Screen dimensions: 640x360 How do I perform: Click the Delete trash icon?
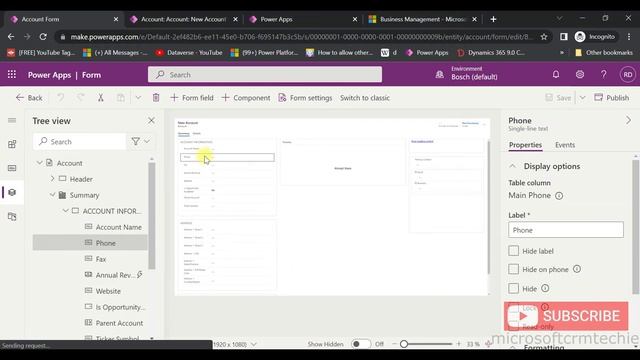pos(156,98)
